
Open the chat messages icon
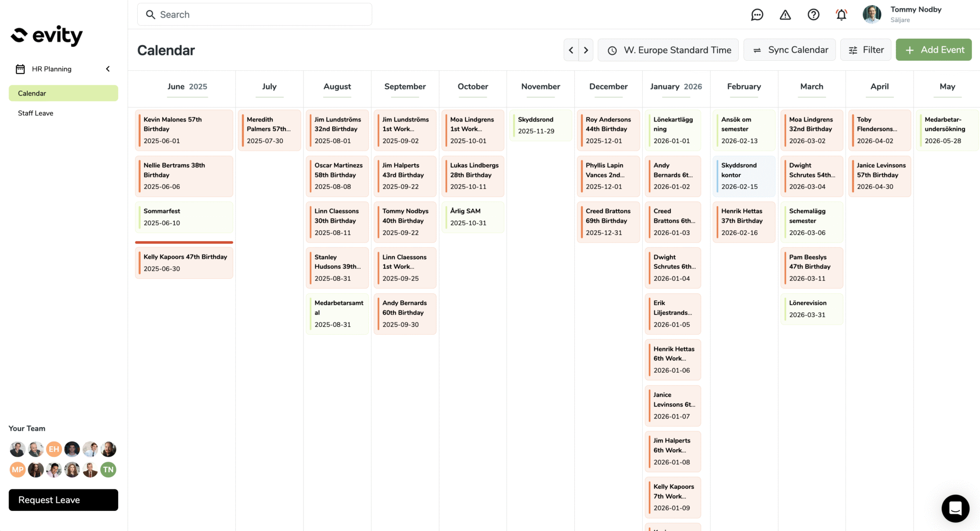pyautogui.click(x=757, y=15)
